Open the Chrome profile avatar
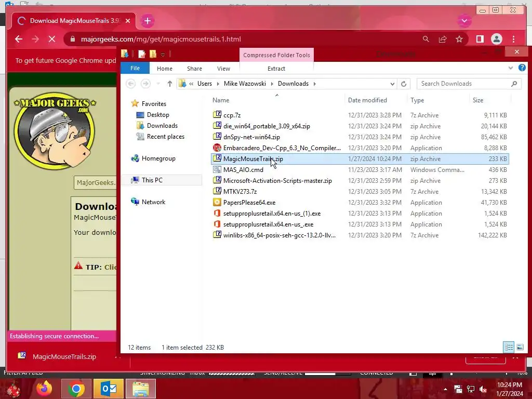 coord(496,39)
